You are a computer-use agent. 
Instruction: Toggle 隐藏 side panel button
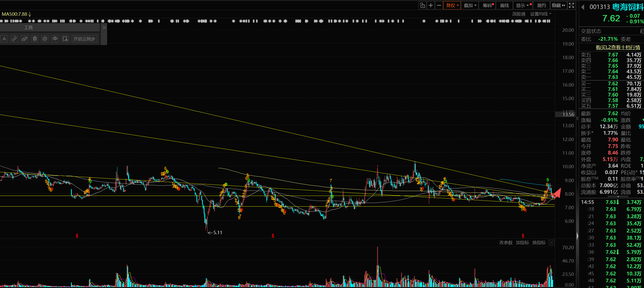(x=558, y=6)
